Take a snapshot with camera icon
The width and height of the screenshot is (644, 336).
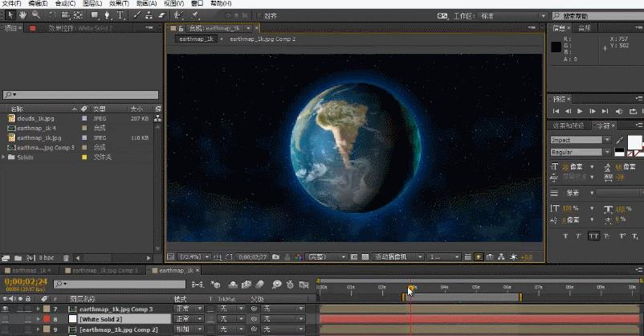(275, 256)
